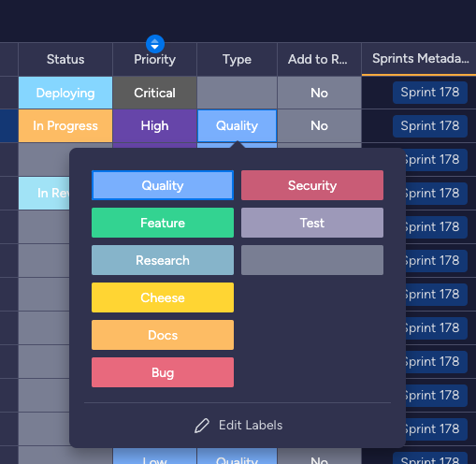Select the blank gray label option

[x=312, y=260]
